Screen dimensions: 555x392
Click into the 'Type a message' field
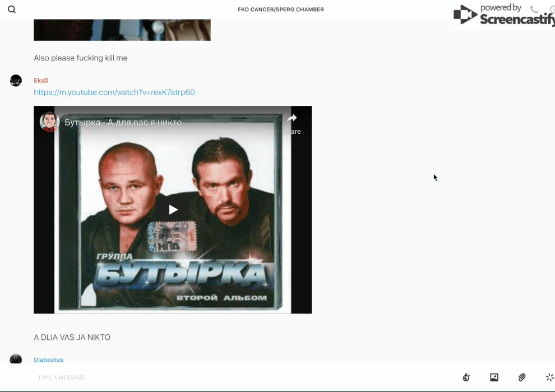tap(224, 377)
